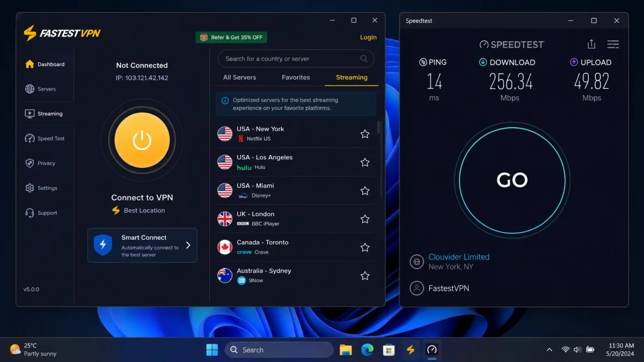Click the Netflix US icon
This screenshot has height=362, width=644.
[241, 138]
